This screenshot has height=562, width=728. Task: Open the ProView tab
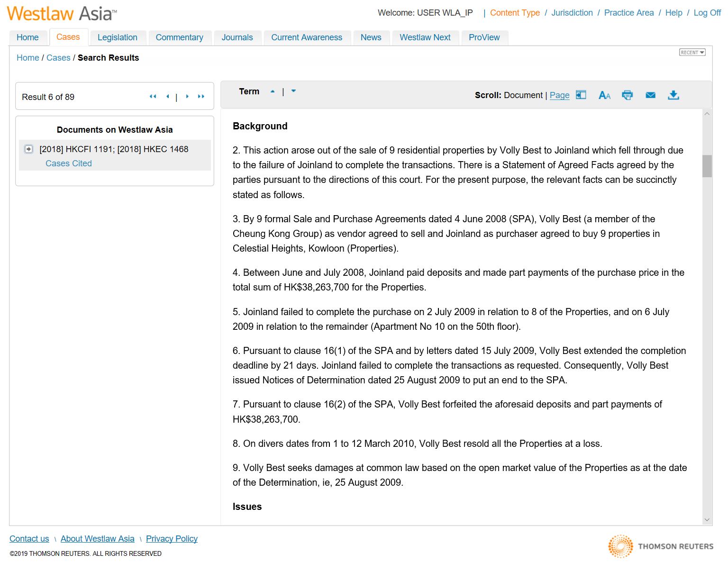coord(484,37)
